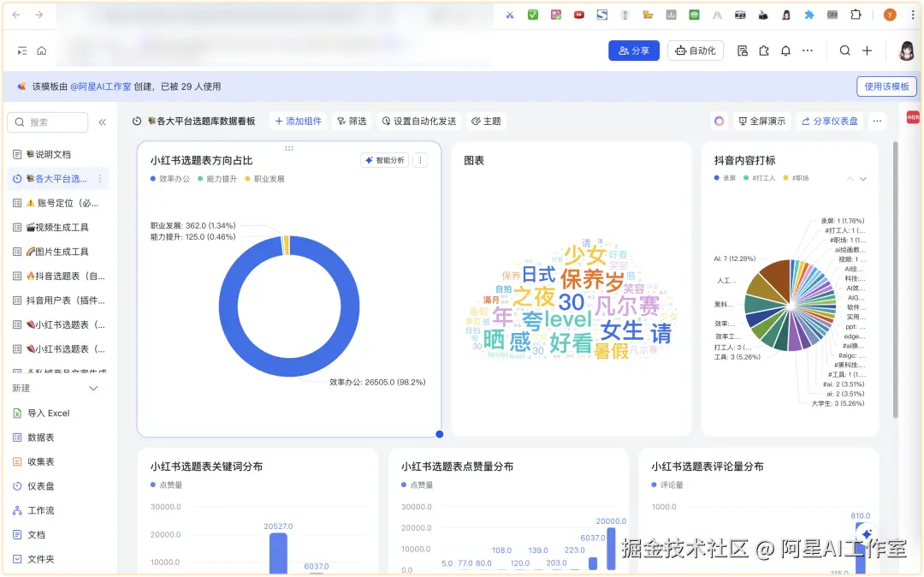Open the user avatar at top right
This screenshot has height=577, width=924.
906,51
